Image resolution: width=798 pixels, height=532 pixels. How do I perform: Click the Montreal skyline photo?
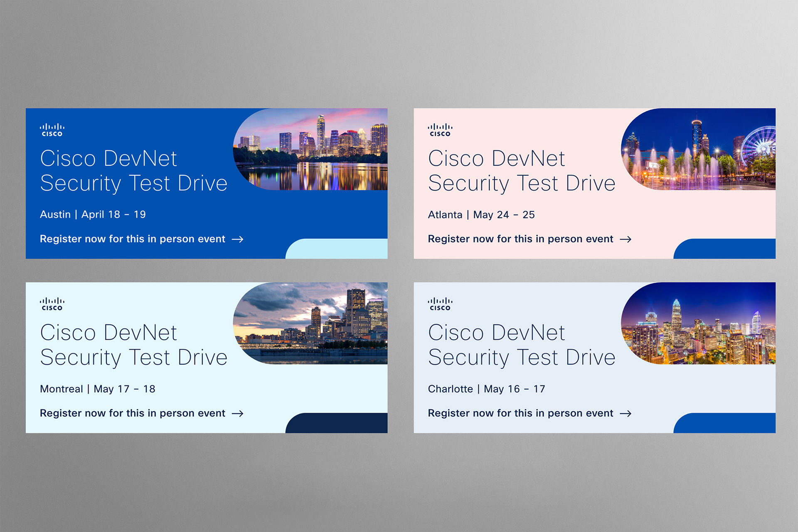coord(310,323)
